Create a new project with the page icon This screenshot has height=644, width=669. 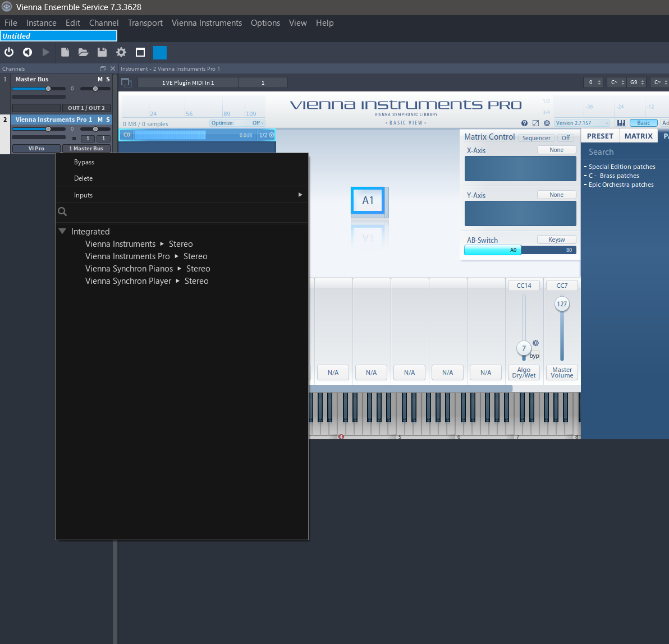click(x=65, y=52)
